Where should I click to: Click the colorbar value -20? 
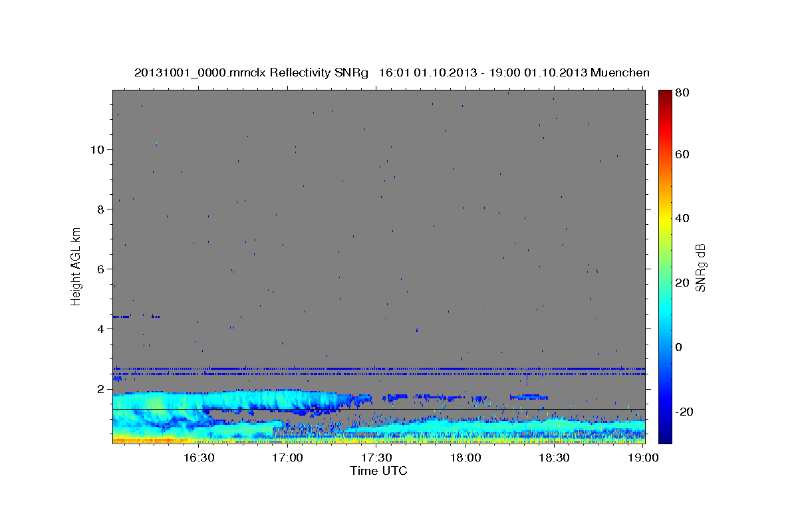[x=685, y=412]
